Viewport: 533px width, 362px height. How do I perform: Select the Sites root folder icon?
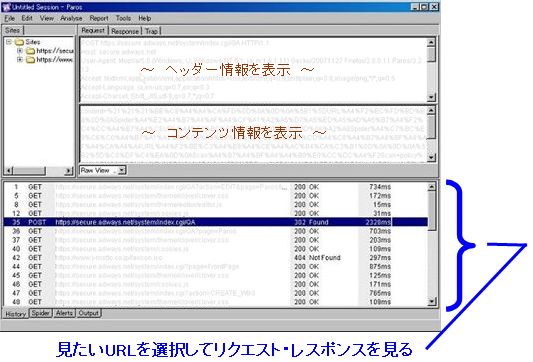[x=19, y=42]
